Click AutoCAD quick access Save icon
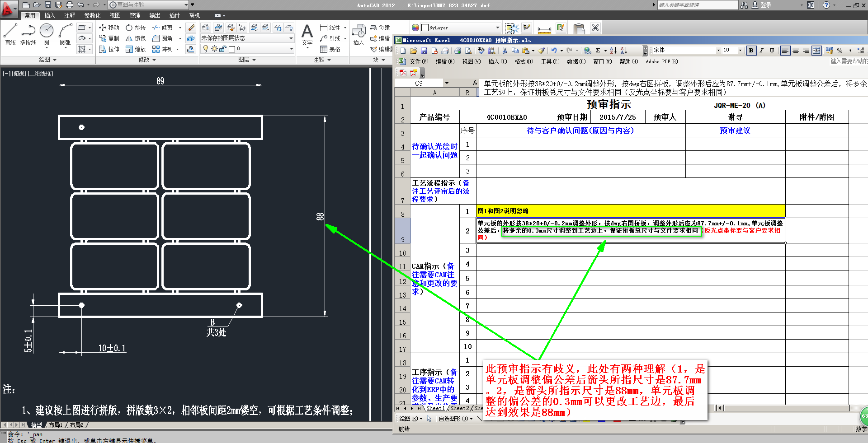The width and height of the screenshot is (868, 443). (47, 5)
